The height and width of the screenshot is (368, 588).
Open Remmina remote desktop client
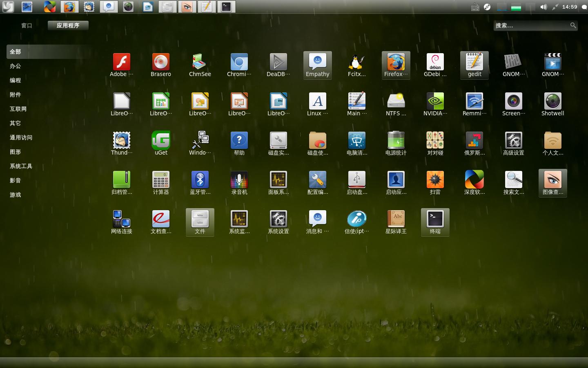click(474, 104)
